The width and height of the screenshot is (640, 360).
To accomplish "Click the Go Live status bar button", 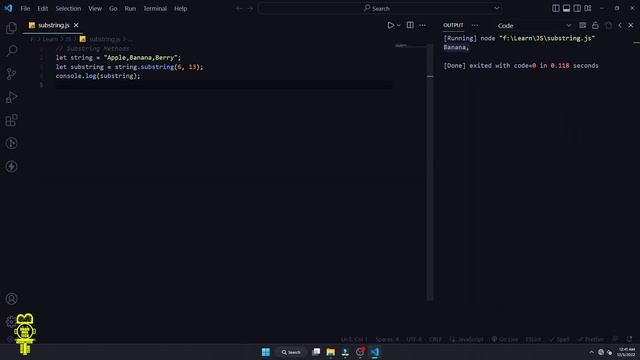I will (x=505, y=340).
